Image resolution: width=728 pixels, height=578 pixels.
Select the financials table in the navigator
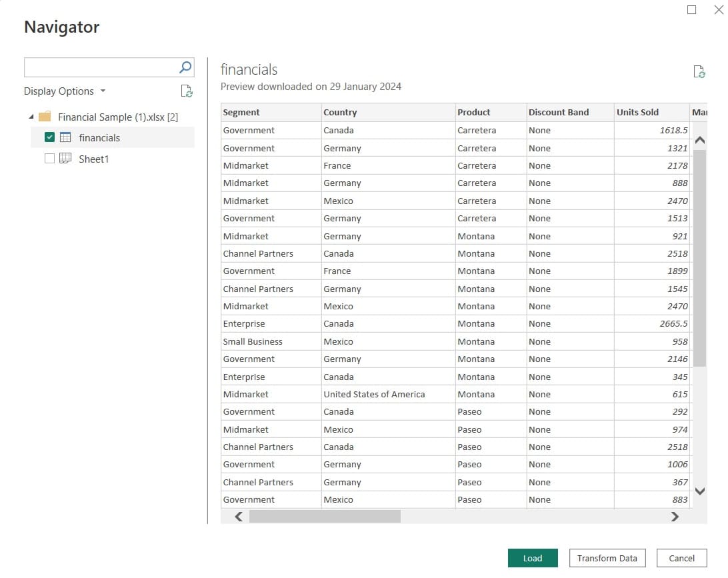[x=100, y=137]
